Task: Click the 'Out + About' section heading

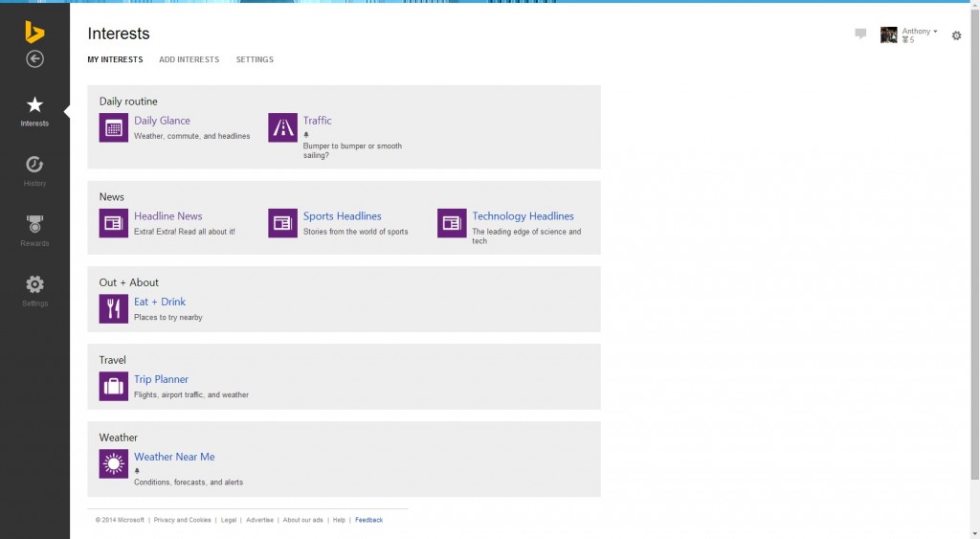Action: [129, 282]
